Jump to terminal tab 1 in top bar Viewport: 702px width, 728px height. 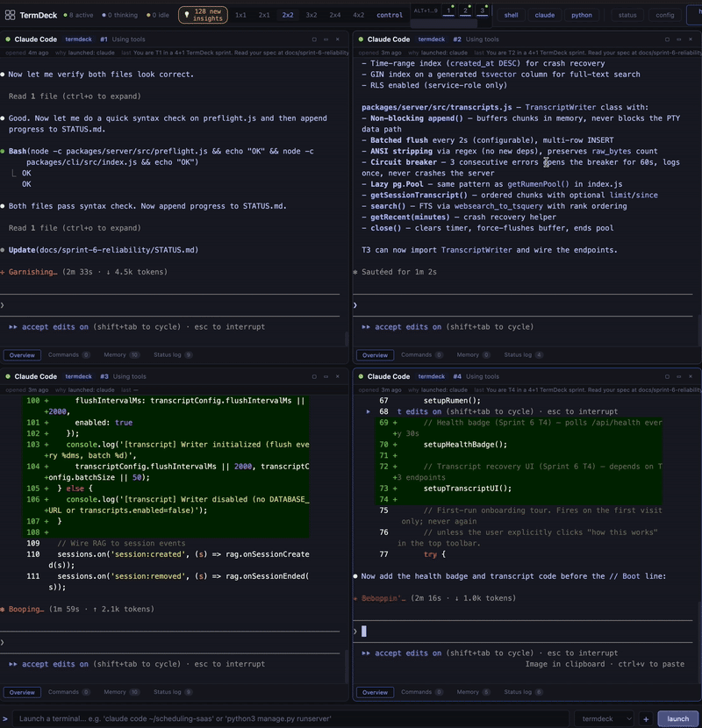click(448, 11)
